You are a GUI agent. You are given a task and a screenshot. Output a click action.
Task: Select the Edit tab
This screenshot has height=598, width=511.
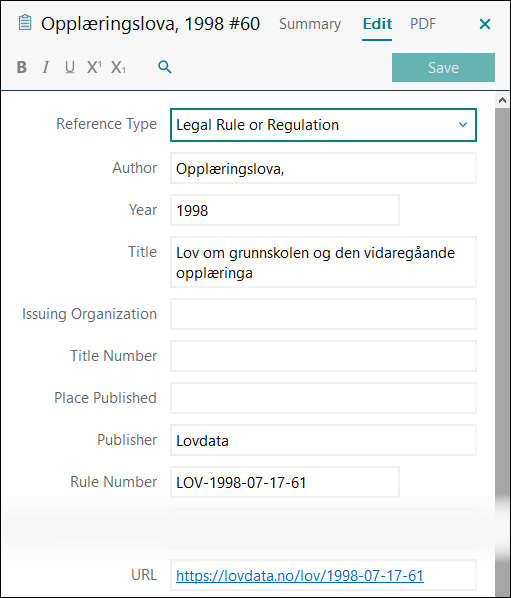(377, 24)
